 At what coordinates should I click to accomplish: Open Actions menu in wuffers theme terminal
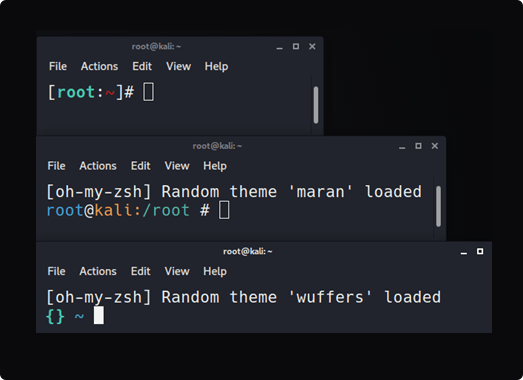tap(98, 271)
